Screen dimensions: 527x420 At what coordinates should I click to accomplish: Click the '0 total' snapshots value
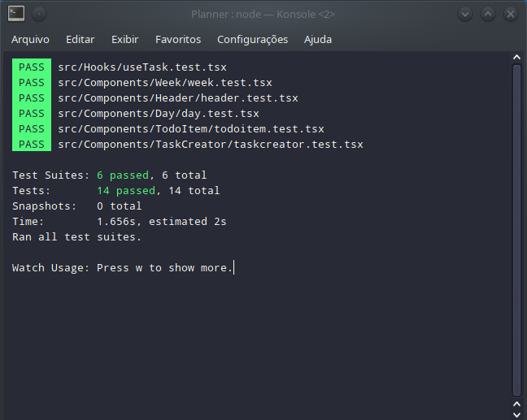pyautogui.click(x=120, y=206)
